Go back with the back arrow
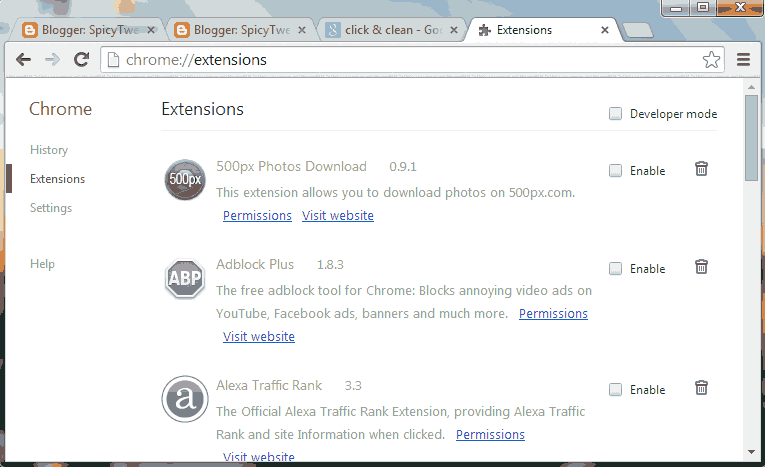Screen dimensions: 765x467 pyautogui.click(x=23, y=60)
